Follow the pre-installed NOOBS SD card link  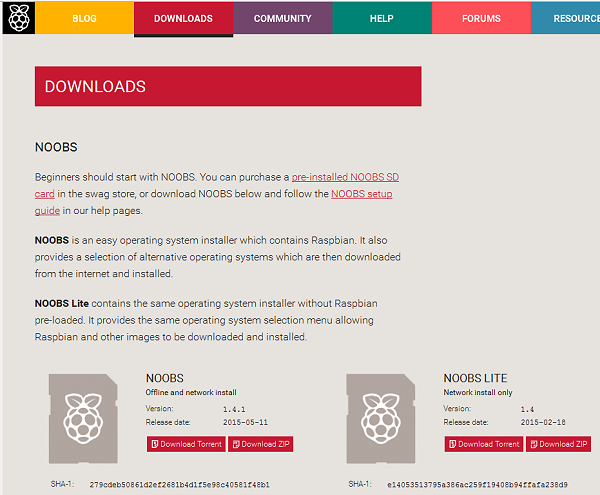pos(345,177)
